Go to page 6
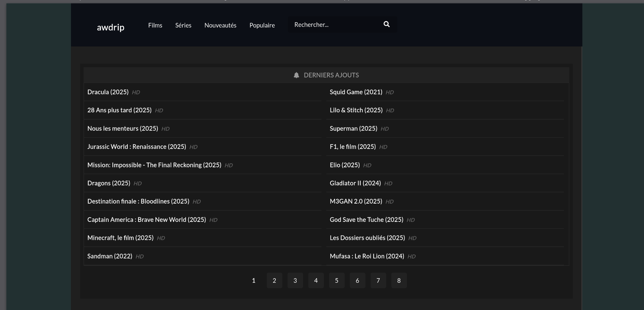The height and width of the screenshot is (310, 644). pyautogui.click(x=357, y=281)
